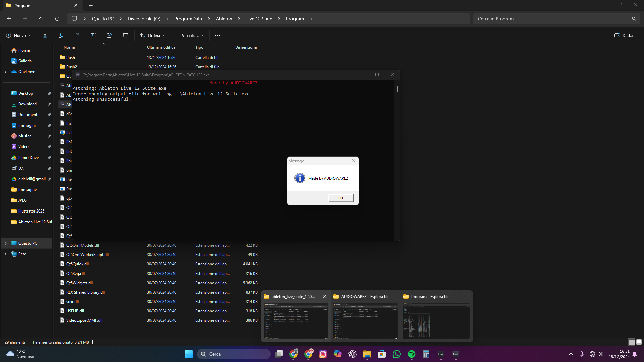Expand the Rete tree node
This screenshot has height=362, width=644.
click(5, 254)
